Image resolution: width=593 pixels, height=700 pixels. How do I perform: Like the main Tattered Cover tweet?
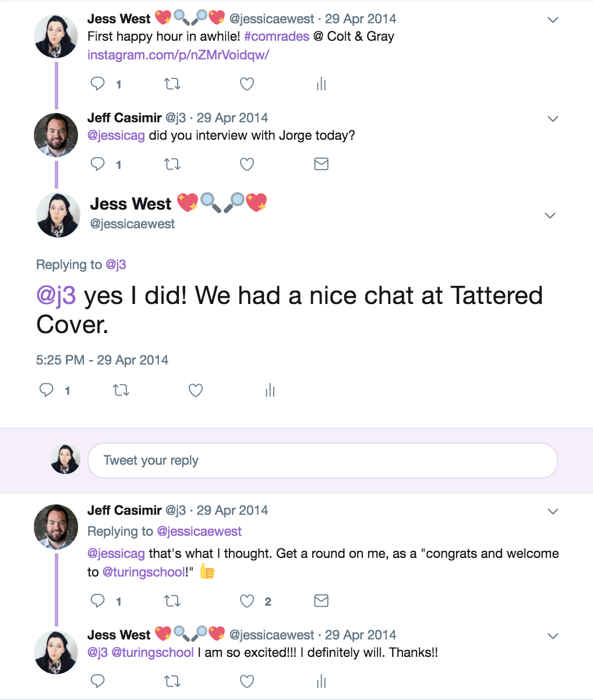196,390
